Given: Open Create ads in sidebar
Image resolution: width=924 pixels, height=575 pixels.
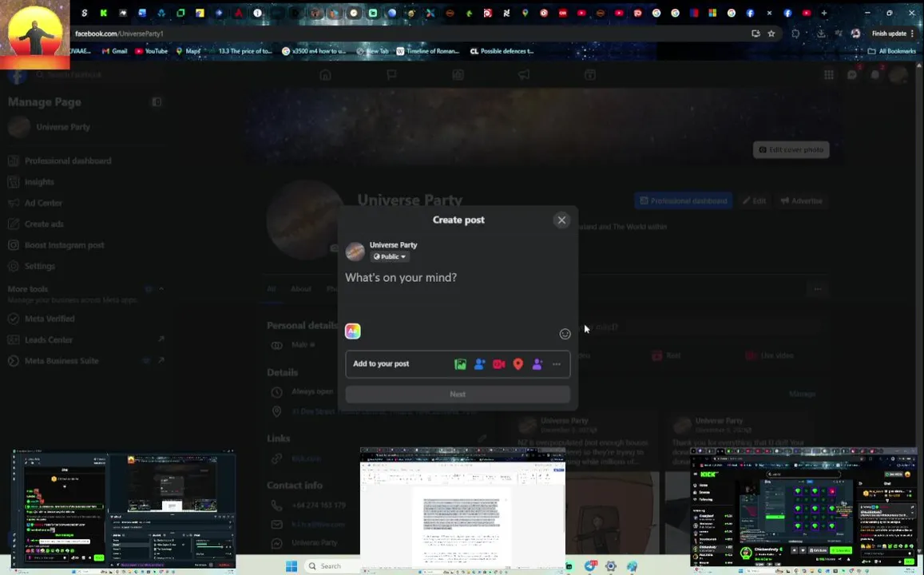Looking at the screenshot, I should click(44, 224).
